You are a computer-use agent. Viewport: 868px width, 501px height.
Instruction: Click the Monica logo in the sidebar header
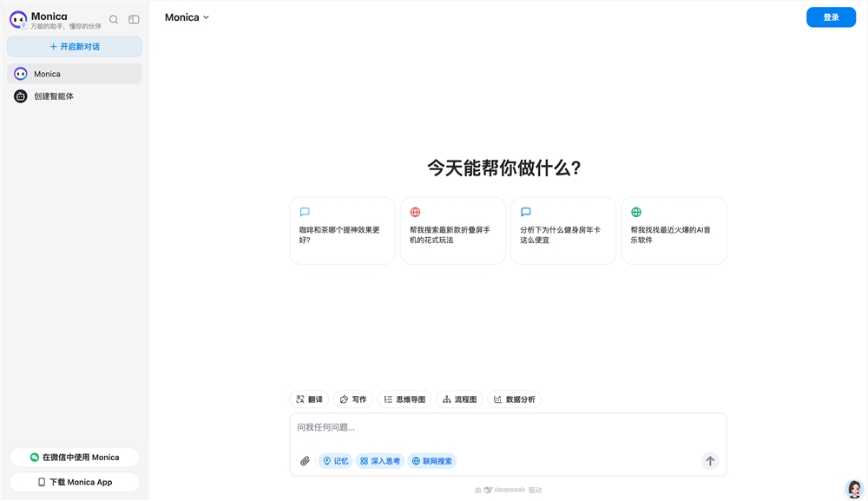[18, 19]
